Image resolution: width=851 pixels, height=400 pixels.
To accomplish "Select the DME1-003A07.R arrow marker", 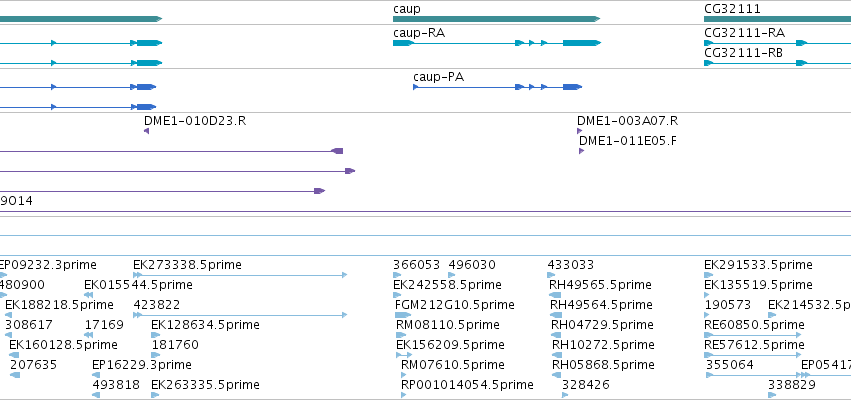I will click(580, 131).
